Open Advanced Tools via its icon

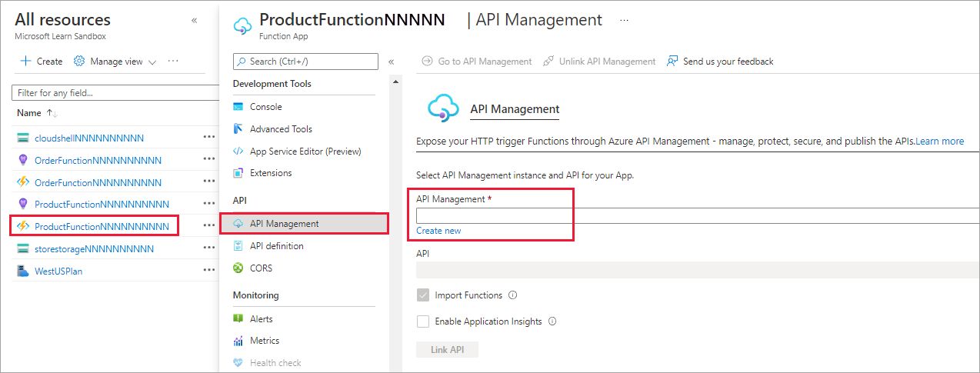coord(238,129)
